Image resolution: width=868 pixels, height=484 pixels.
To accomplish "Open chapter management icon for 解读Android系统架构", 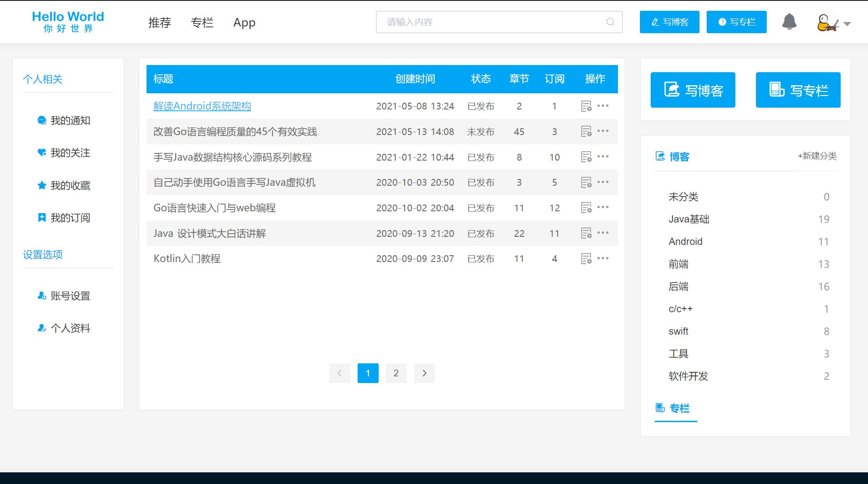I will point(585,106).
